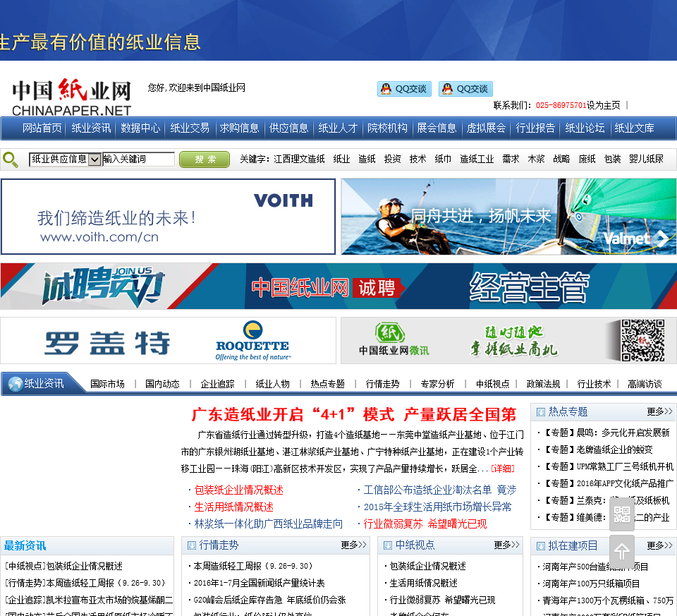Open the first QQ交谈 chat button
This screenshot has height=616, width=677.
tap(404, 89)
